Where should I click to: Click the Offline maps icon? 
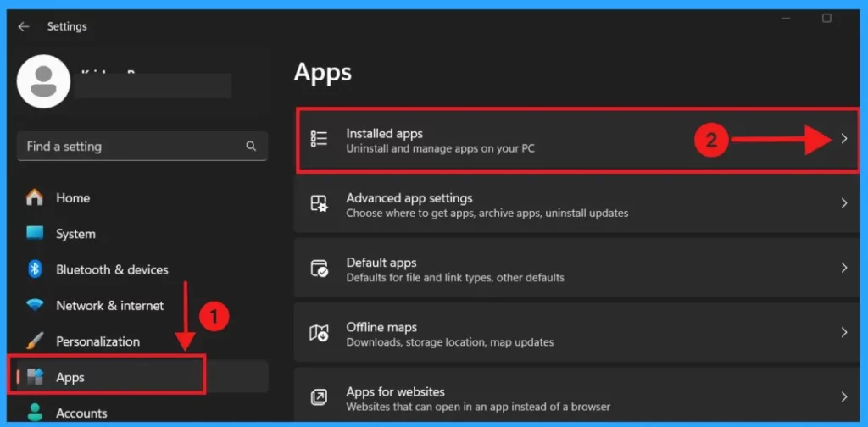coord(320,334)
